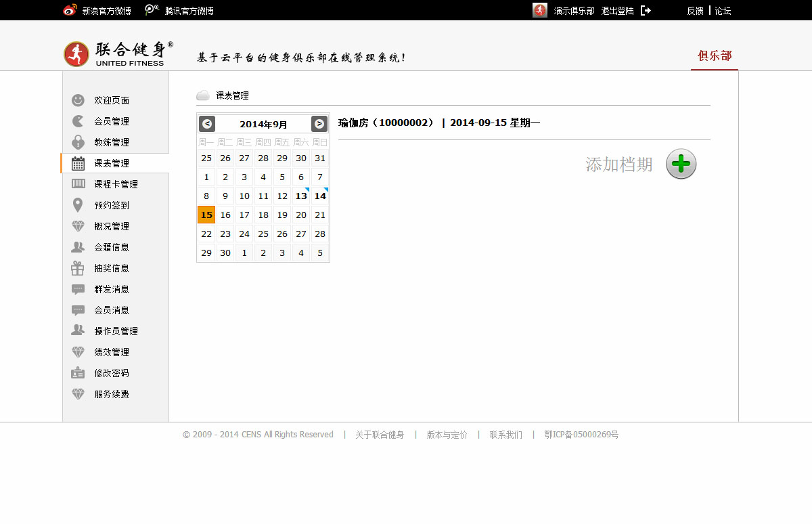
Task: Open the Sina Weibo official icon
Action: [x=70, y=10]
